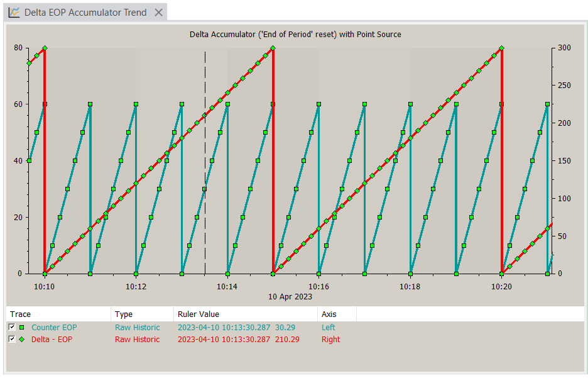588x378 pixels.
Task: Select the Delta - EOP trace name
Action: tap(52, 340)
